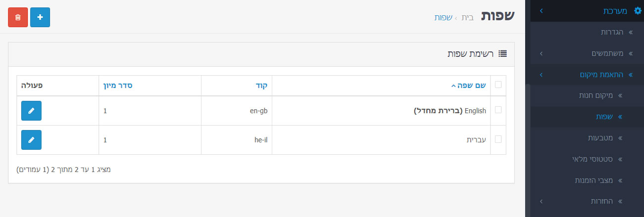This screenshot has height=217, width=644.
Task: Open the סטטוסי מלאי menu item
Action: (593, 159)
